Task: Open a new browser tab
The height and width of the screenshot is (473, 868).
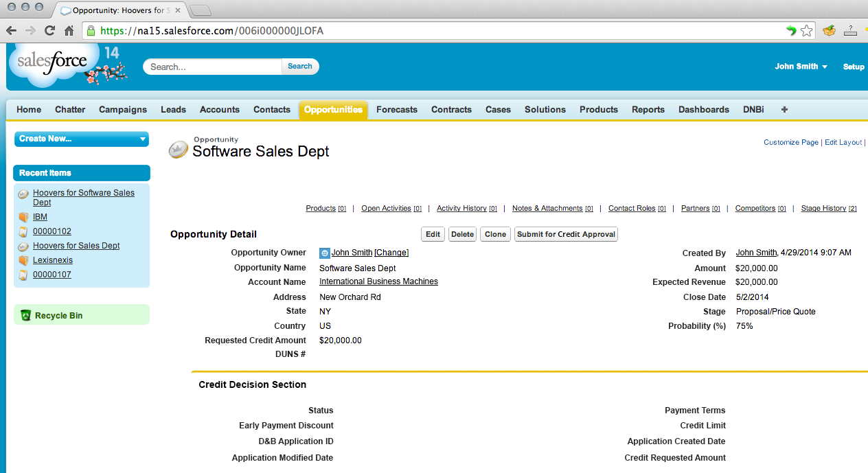Action: coord(200,10)
